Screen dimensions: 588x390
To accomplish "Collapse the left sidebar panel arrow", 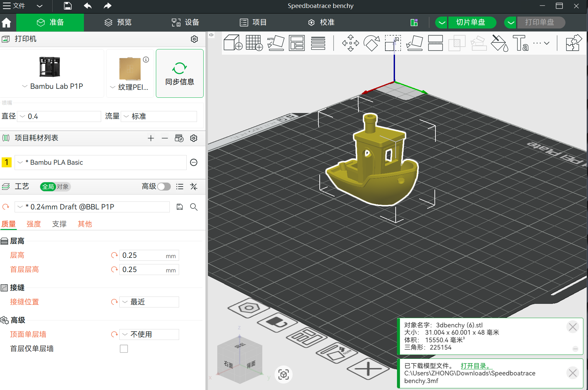I will 211,35.
